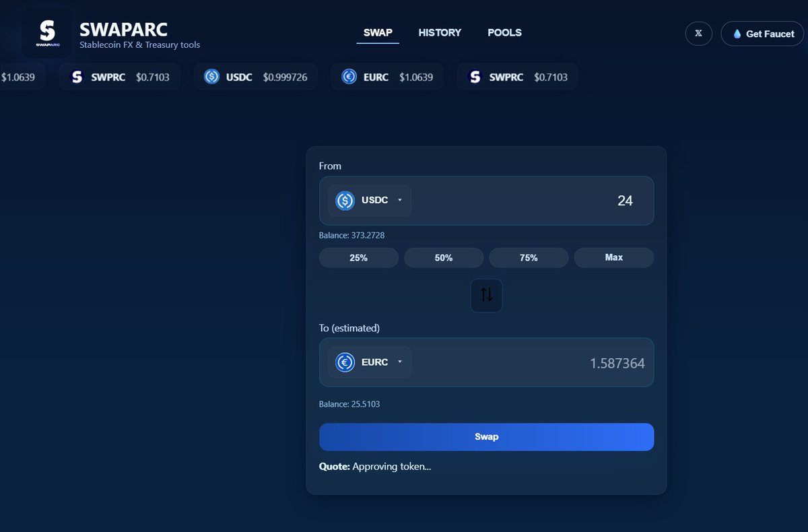Click the faucet droplet icon on Get Faucet
Viewport: 808px width, 532px height.
tap(737, 33)
